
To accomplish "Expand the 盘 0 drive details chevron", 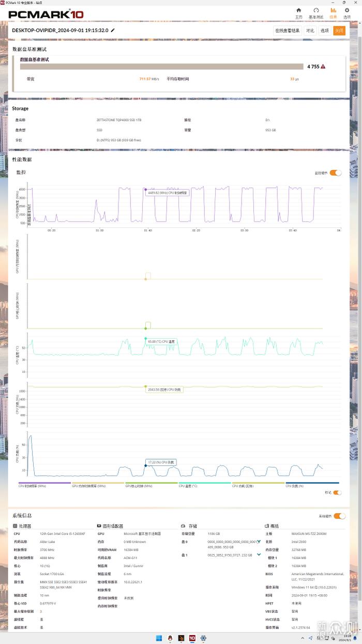I will pos(259,540).
